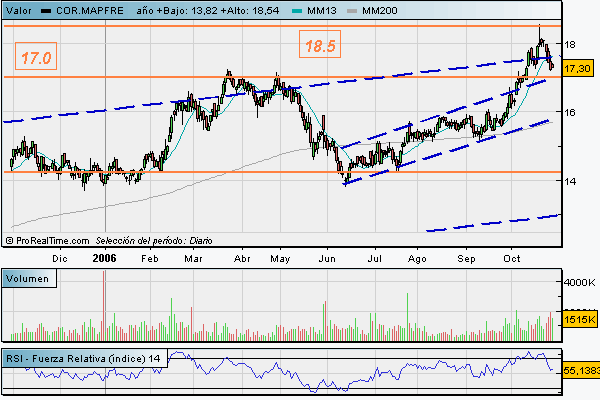600x400 pixels.
Task: Click the yellow '1515K' volume tag
Action: point(579,319)
